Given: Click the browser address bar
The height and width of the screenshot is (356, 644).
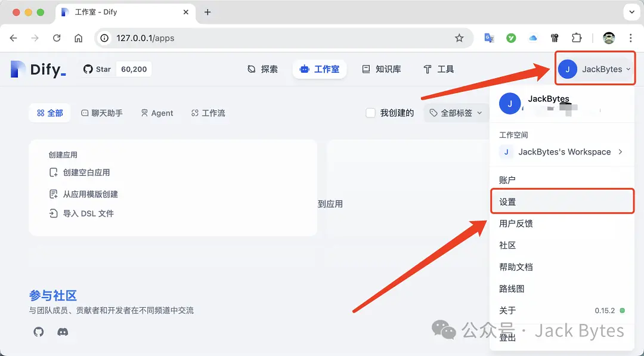Looking at the screenshot, I should click(x=268, y=38).
